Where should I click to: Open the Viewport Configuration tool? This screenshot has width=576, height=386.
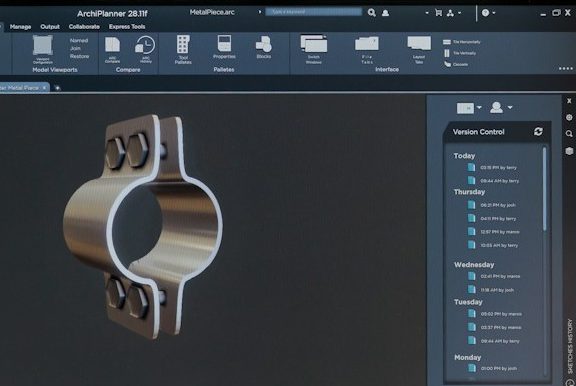(43, 49)
